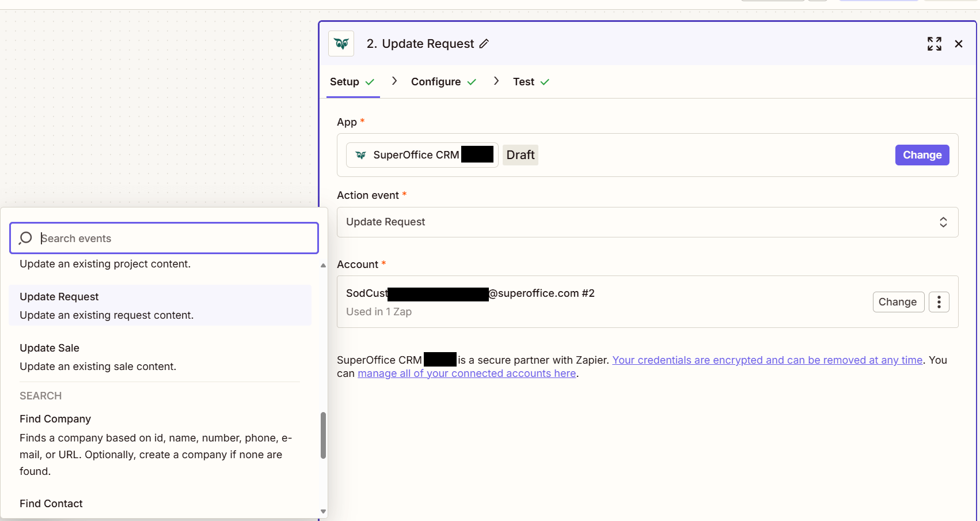
Task: Switch to the Configure tab
Action: point(435,81)
